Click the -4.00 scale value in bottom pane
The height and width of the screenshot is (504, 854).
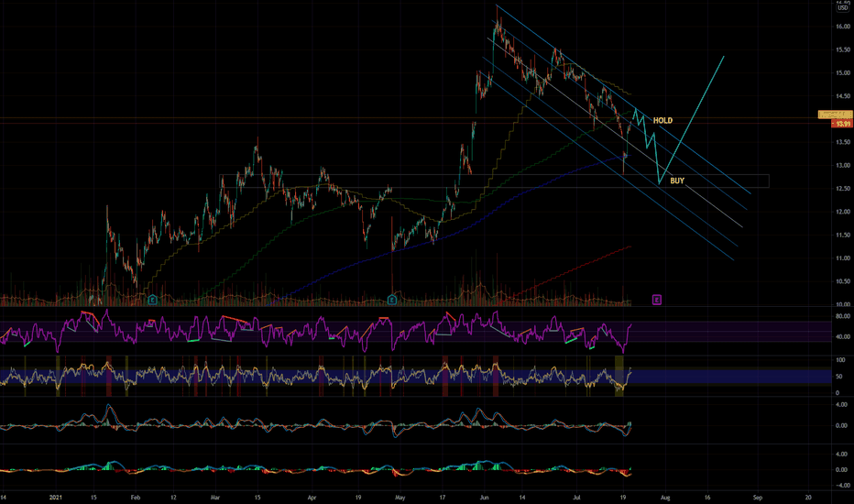point(841,485)
